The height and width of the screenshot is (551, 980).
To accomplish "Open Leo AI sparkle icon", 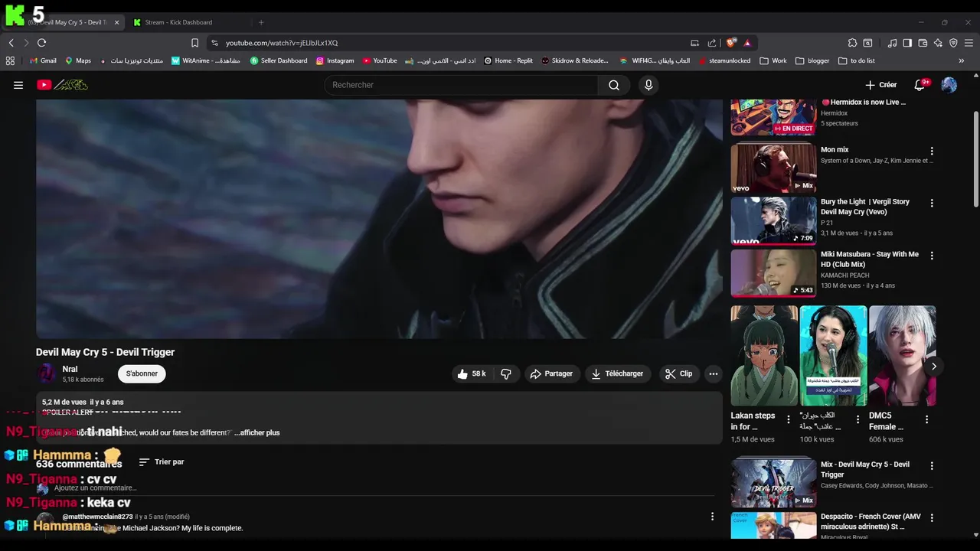I will pyautogui.click(x=938, y=43).
